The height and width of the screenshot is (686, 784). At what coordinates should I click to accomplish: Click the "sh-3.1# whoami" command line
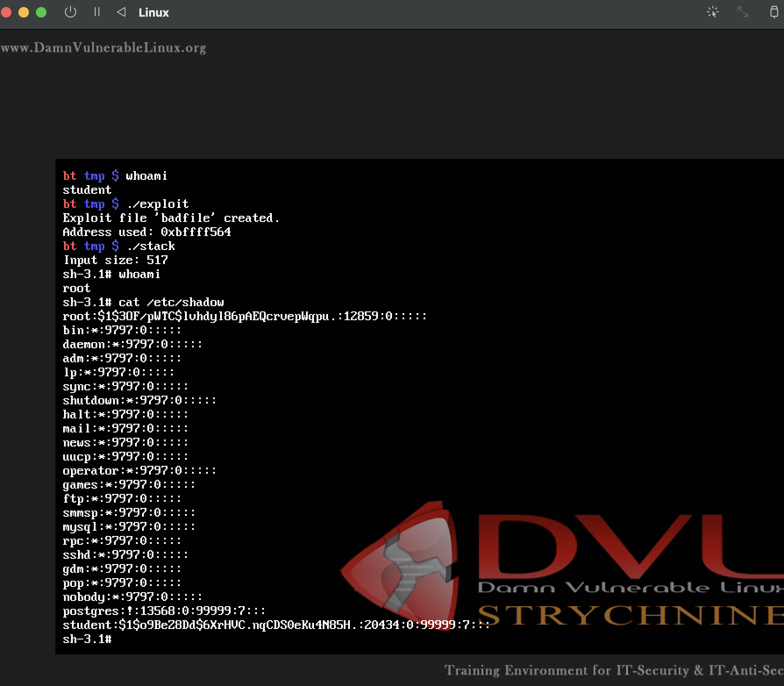point(111,274)
